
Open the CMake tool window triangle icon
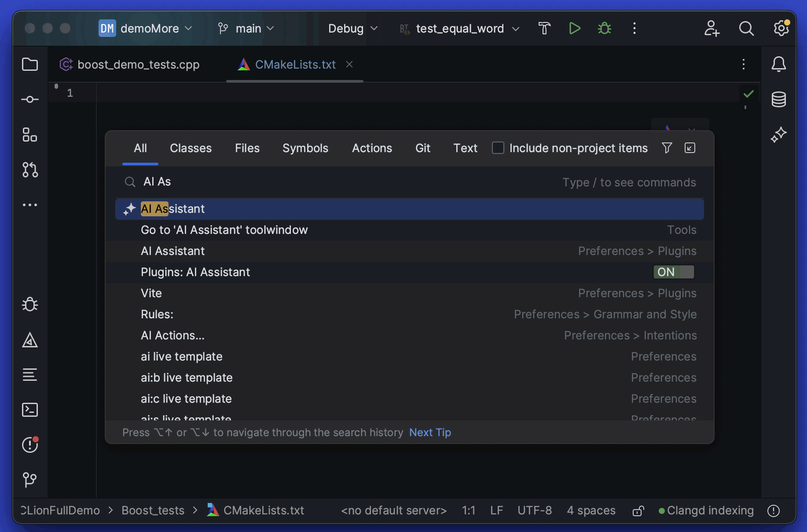point(30,340)
